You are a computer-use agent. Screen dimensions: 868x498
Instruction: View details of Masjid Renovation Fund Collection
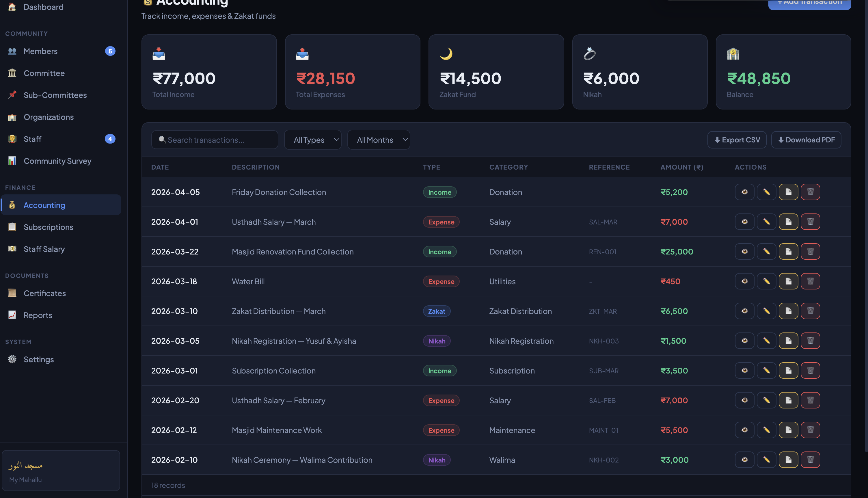744,251
